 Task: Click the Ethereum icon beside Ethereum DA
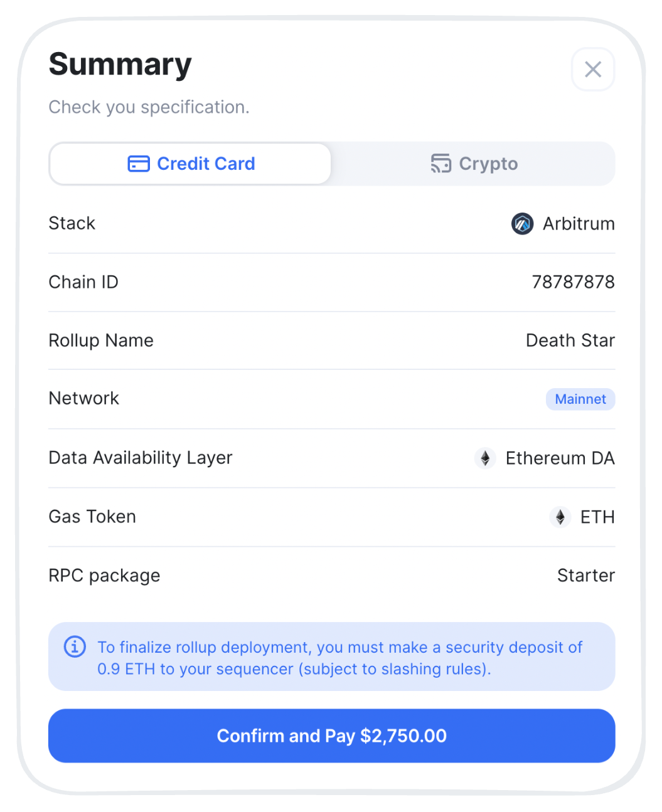coord(485,458)
